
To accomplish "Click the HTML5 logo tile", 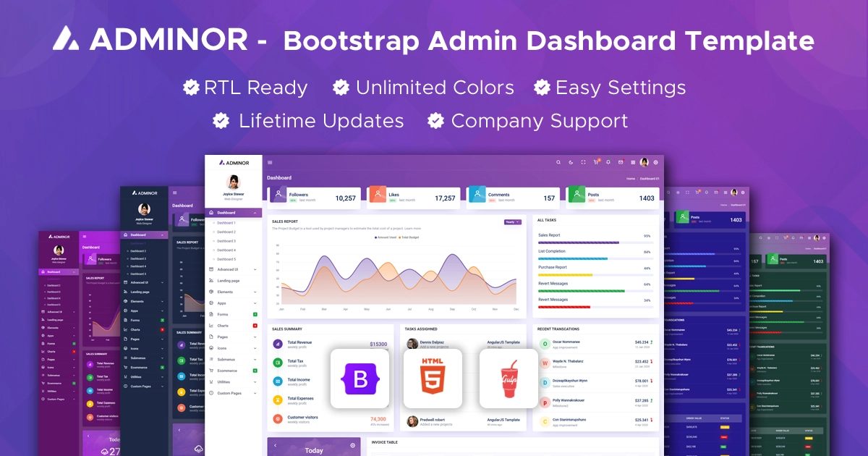I will 432,379.
